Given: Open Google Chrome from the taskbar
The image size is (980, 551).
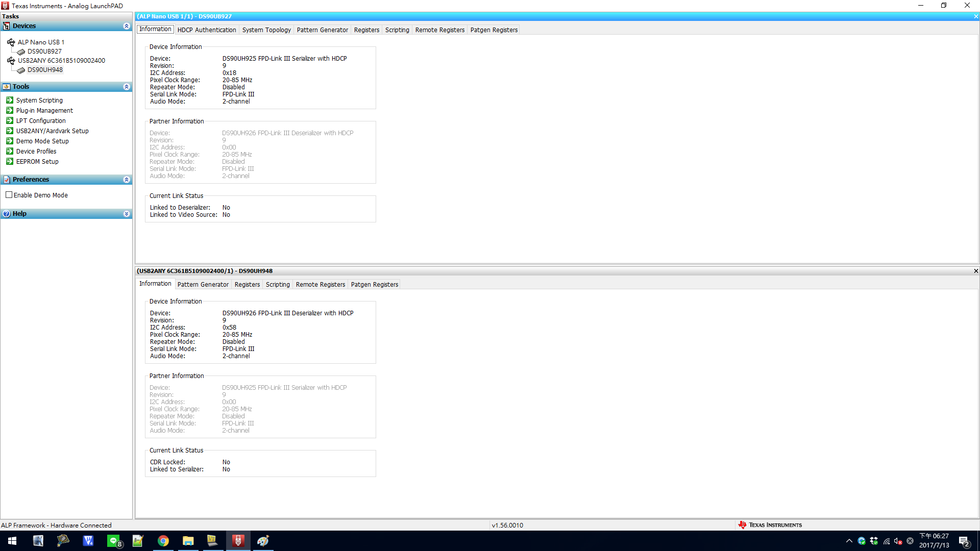Looking at the screenshot, I should click(x=163, y=541).
